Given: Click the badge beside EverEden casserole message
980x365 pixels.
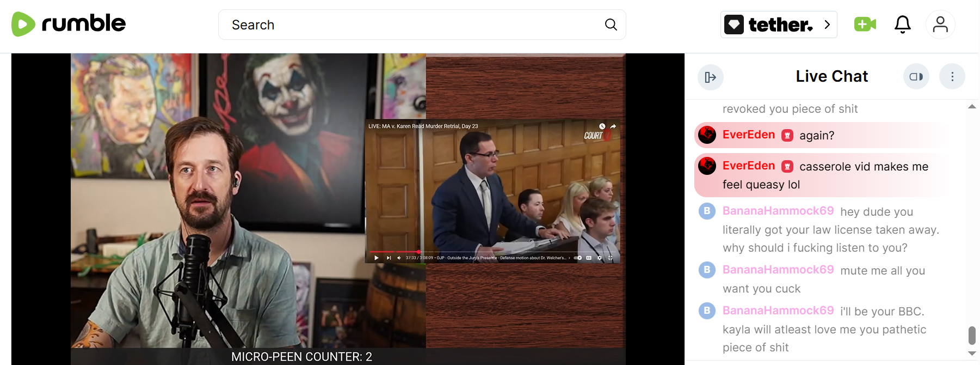Looking at the screenshot, I should pyautogui.click(x=787, y=166).
